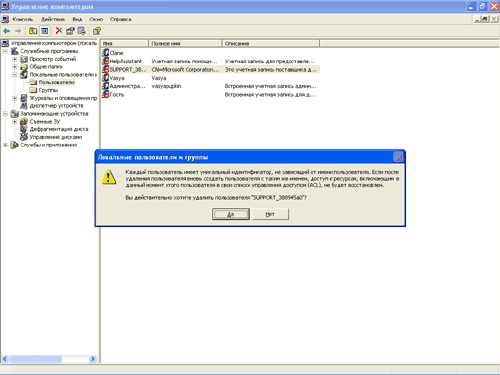
Task: Open the Действие menu
Action: 53,19
